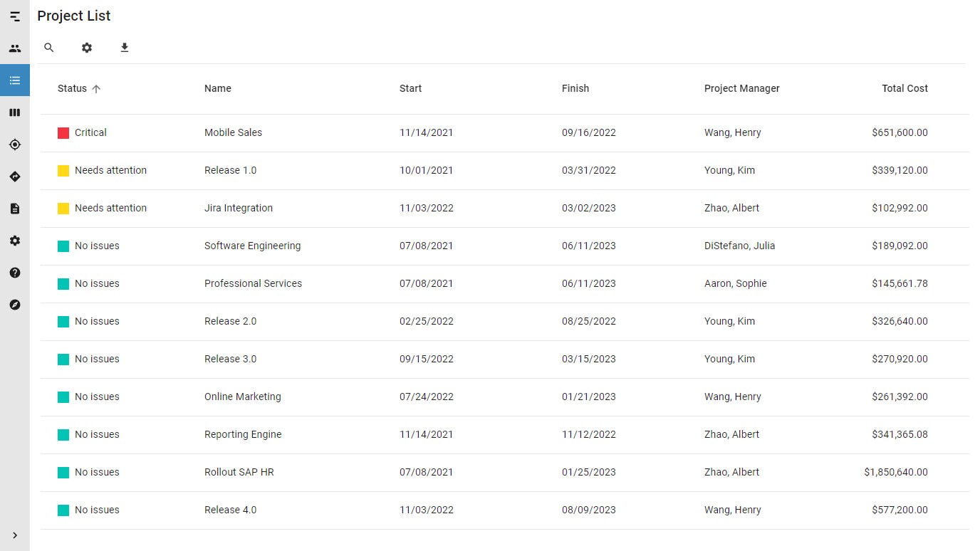Click the people icon in the sidebar

click(15, 48)
